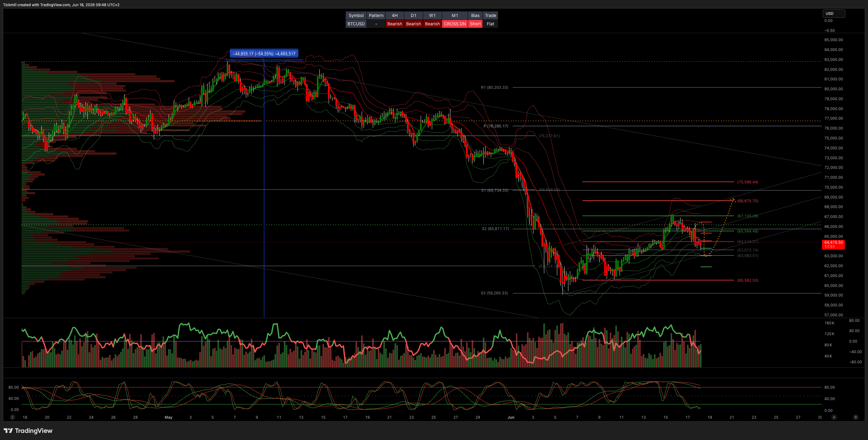The width and height of the screenshot is (868, 440).
Task: Click the Tickmill created with TradingView.com caption
Action: 61,5
